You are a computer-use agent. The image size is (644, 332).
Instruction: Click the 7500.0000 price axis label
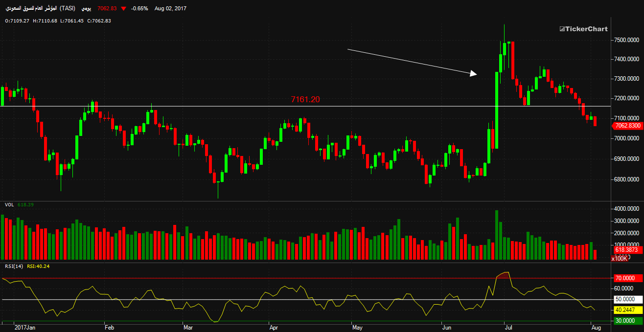(x=626, y=40)
